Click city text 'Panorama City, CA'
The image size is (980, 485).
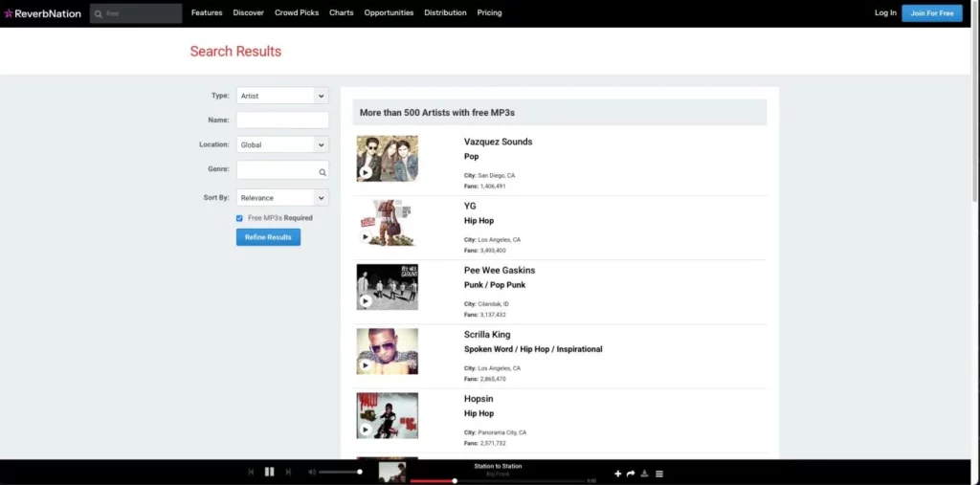tap(501, 432)
